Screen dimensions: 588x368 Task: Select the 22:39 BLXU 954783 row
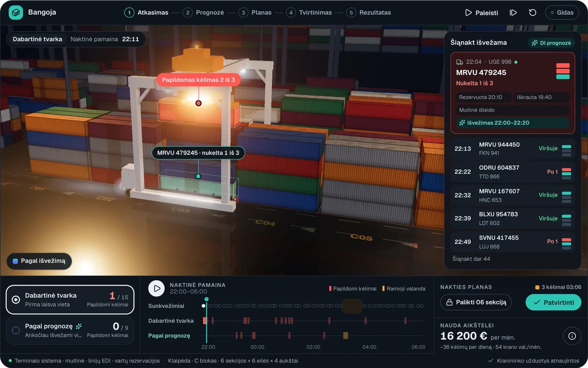[513, 218]
